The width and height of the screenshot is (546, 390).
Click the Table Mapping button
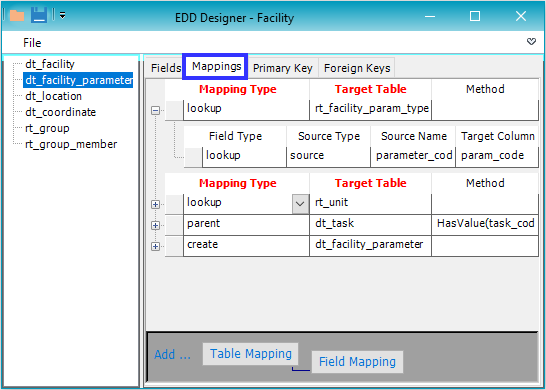251,354
